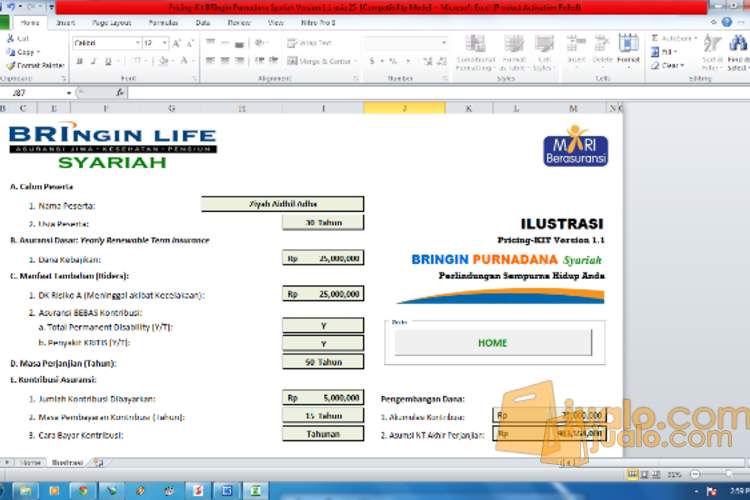Click into the formula bar
This screenshot has width=750, height=500.
coord(438,93)
